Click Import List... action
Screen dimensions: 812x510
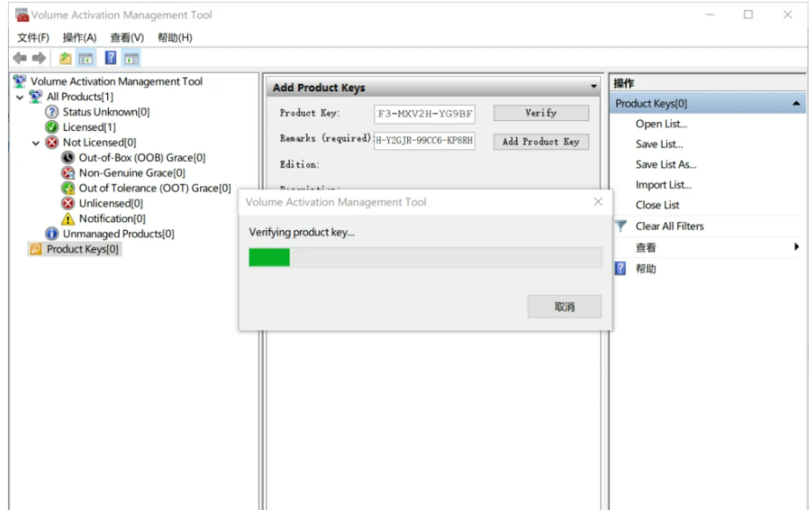click(664, 185)
